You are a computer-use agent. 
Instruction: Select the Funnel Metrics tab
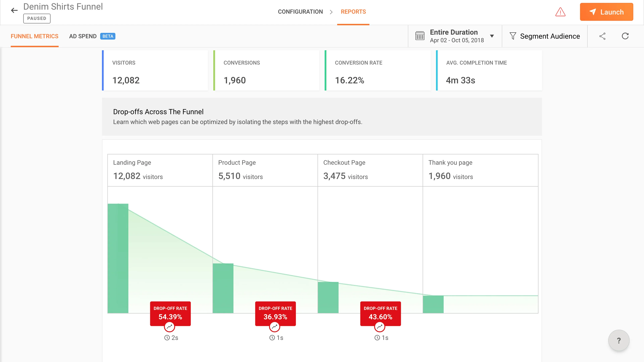pyautogui.click(x=35, y=36)
